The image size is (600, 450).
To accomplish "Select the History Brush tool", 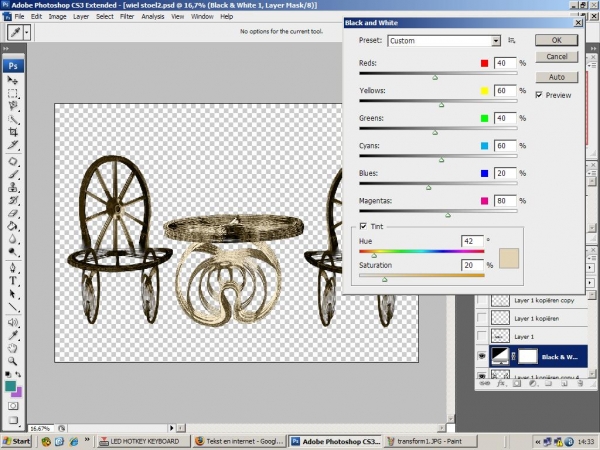I will [x=13, y=200].
